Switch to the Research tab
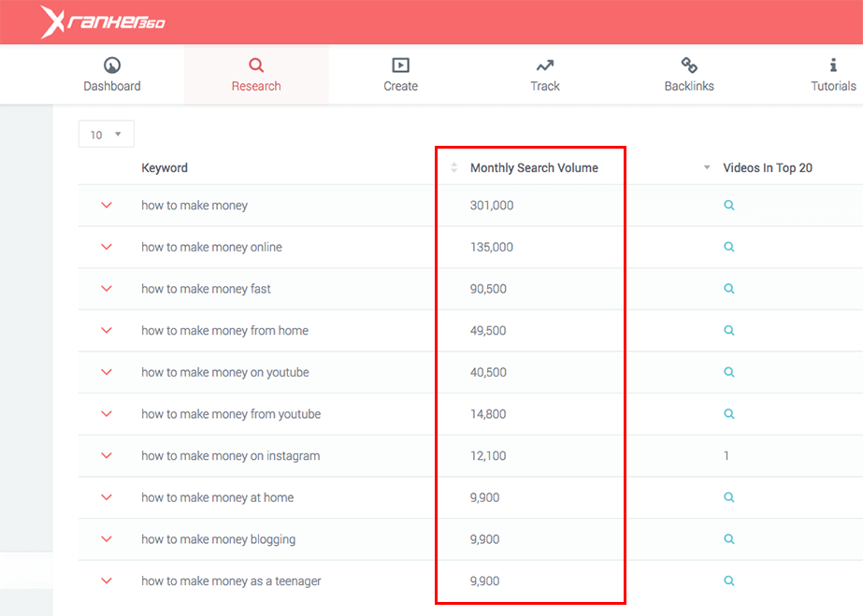Viewport: 863px width, 616px height. (256, 75)
